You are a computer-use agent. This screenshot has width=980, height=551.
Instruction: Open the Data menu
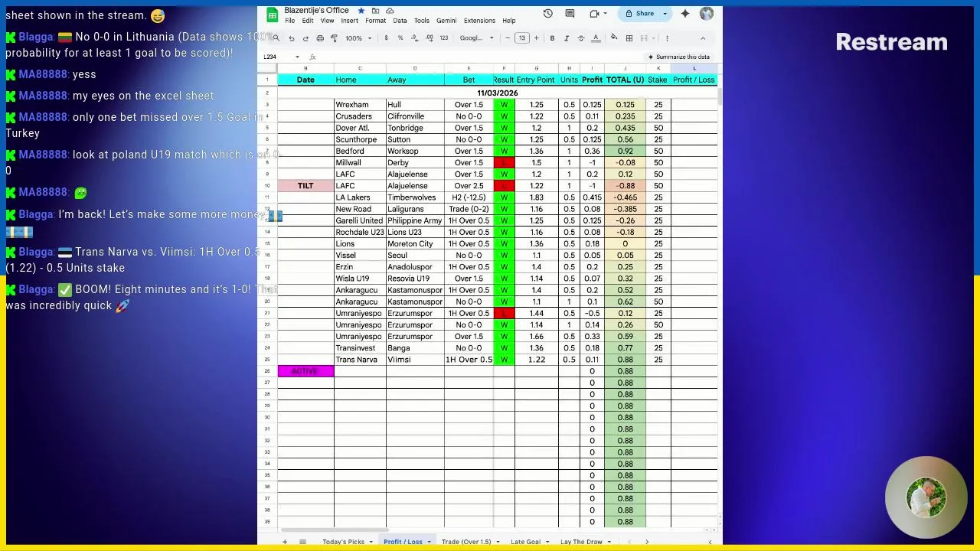point(400,21)
